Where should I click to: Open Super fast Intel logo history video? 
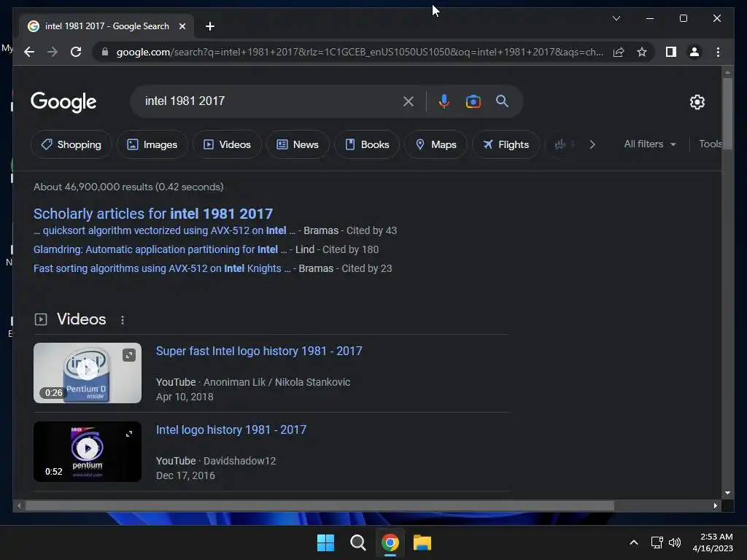pyautogui.click(x=259, y=351)
